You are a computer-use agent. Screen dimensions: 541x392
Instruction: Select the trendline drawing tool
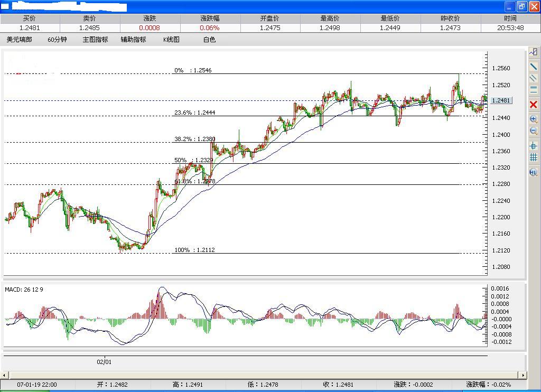tap(534, 65)
